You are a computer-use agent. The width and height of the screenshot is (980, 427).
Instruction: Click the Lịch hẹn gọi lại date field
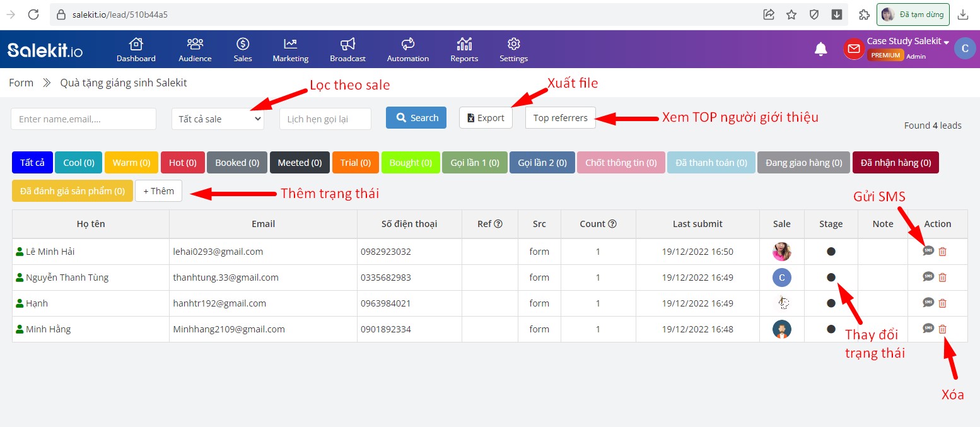[325, 119]
